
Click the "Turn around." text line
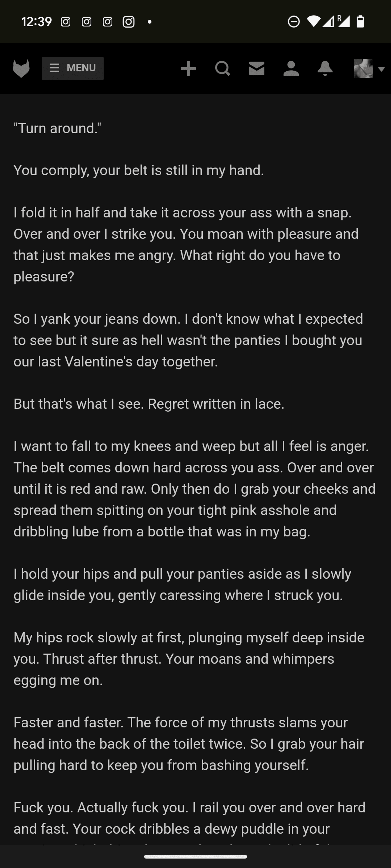(57, 128)
